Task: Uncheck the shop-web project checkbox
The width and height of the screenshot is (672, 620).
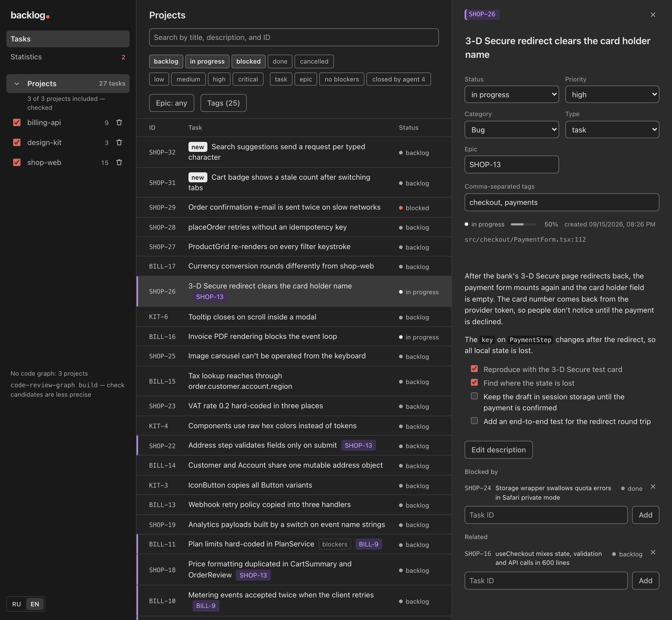Action: click(17, 162)
